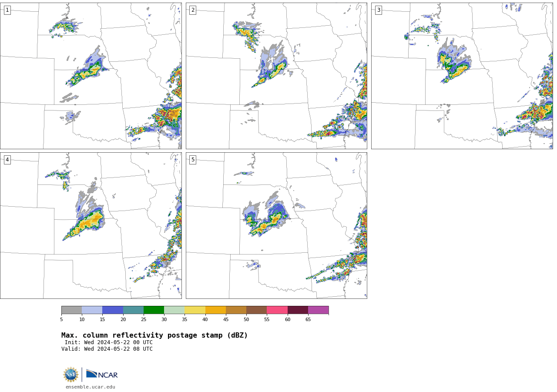Screen dimensions: 557x392
Task: Click the pink 55-60 dBZ swatch
Action: pyautogui.click(x=277, y=310)
